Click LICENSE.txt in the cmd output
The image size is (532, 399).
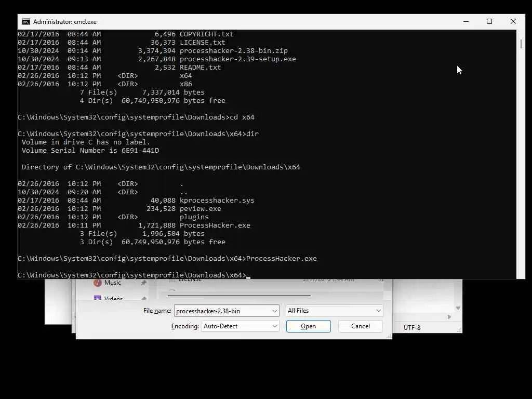pos(202,43)
